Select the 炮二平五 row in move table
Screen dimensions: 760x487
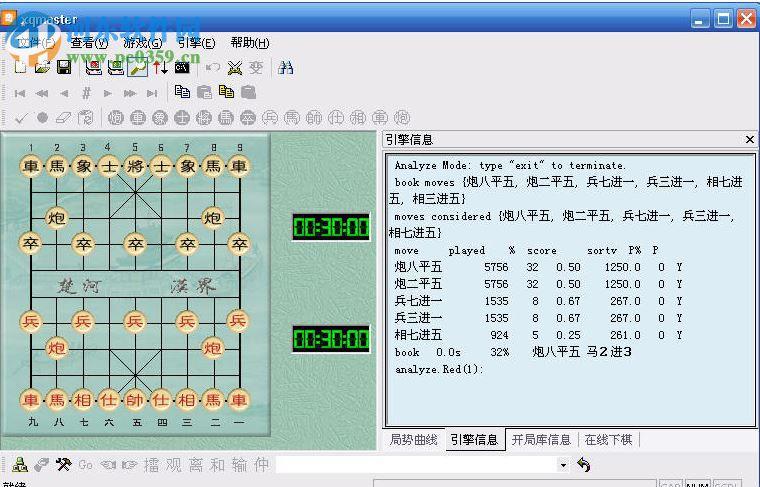(538, 284)
